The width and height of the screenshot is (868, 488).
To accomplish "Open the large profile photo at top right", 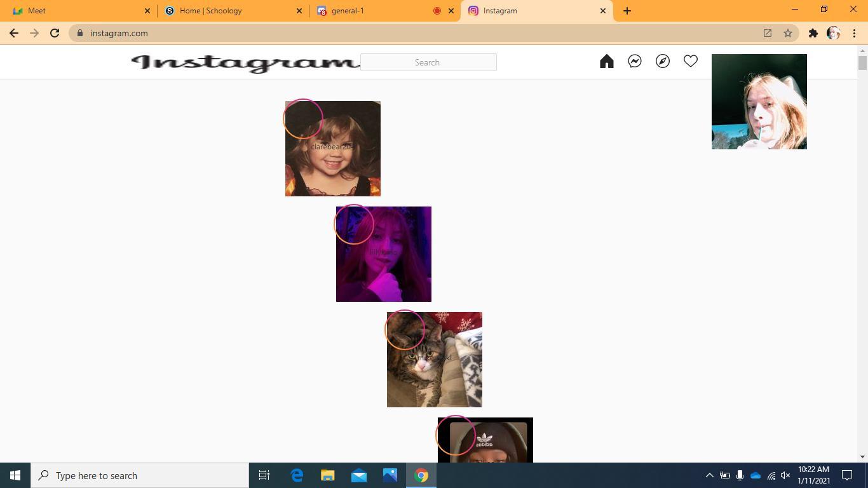I will (x=759, y=102).
